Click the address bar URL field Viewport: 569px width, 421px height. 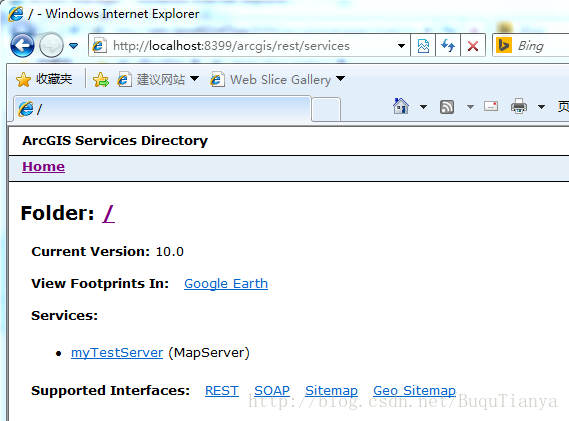click(x=250, y=46)
